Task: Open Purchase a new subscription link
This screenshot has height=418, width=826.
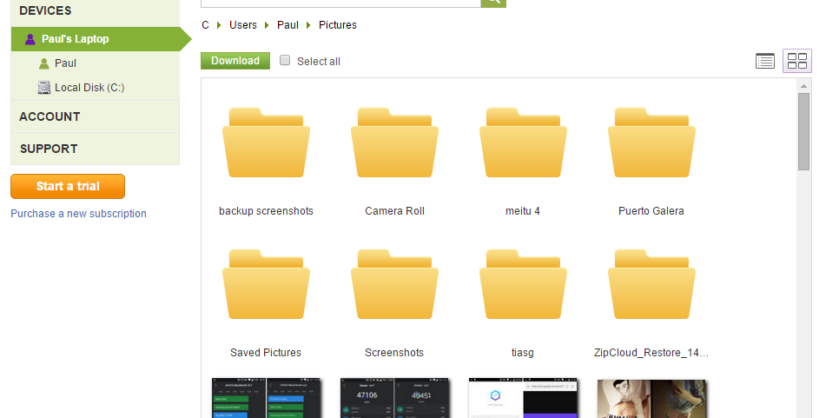Action: [x=78, y=213]
